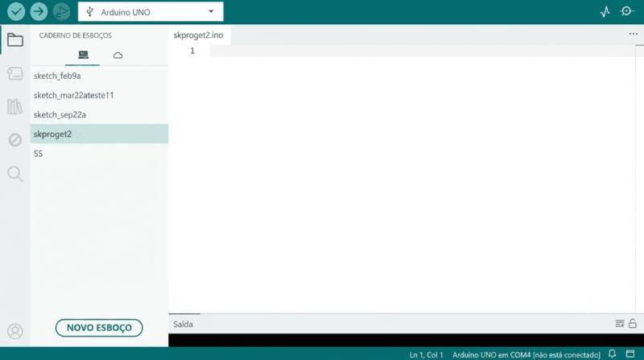
Task: Switch to cloud sketchbook tab
Action: 118,55
